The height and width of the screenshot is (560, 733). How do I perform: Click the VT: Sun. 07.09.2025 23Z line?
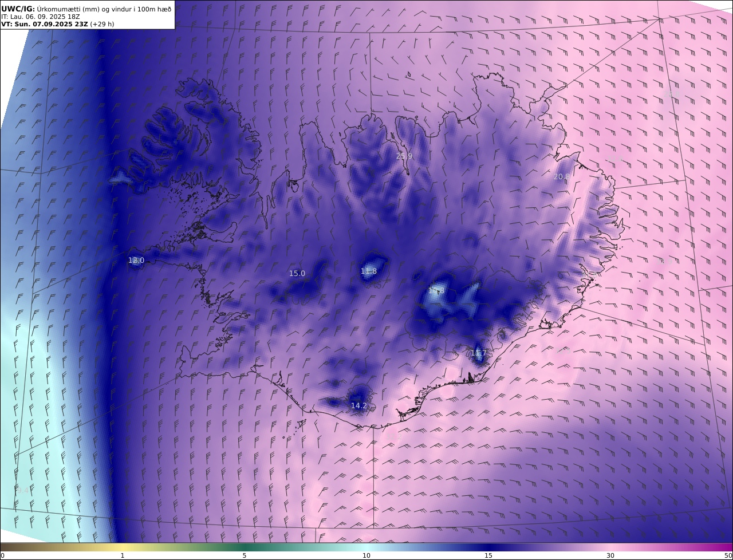(x=45, y=24)
